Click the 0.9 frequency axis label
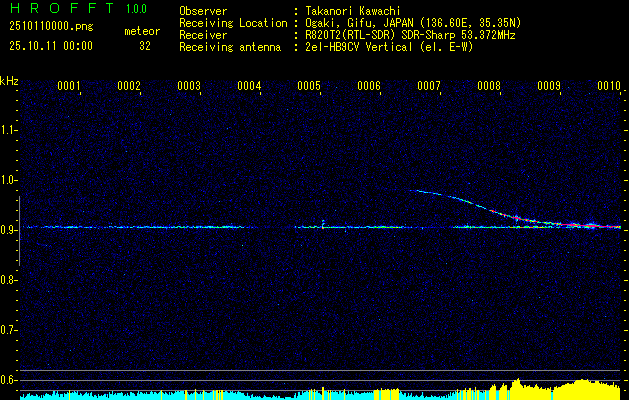 coord(7,230)
